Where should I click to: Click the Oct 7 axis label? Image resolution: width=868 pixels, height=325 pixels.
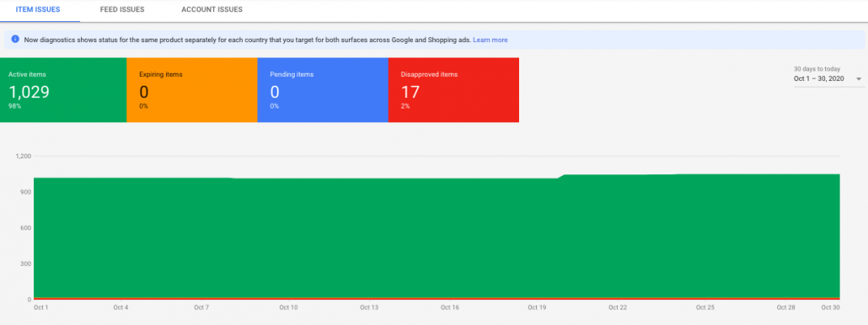click(201, 307)
